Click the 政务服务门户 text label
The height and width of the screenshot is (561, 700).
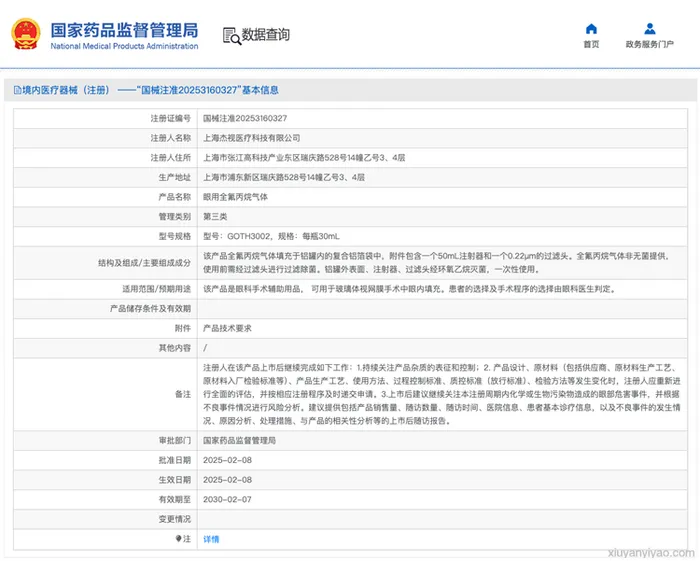[x=650, y=44]
